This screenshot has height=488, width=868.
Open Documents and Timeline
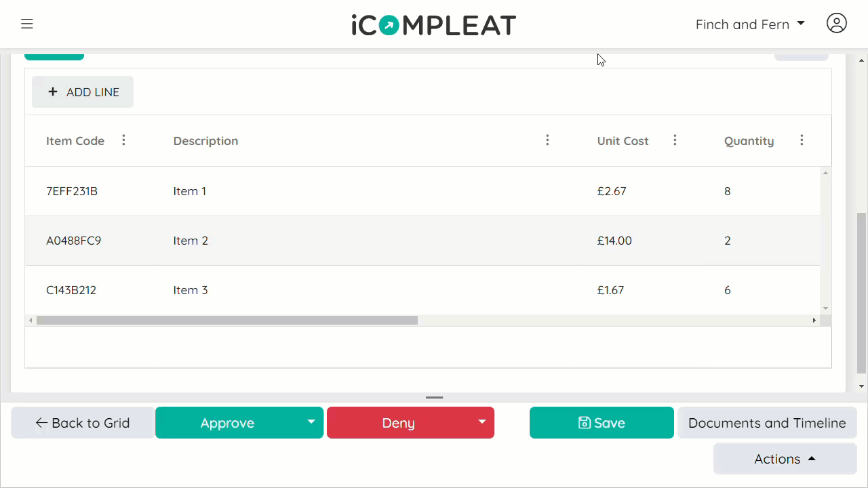click(x=767, y=423)
